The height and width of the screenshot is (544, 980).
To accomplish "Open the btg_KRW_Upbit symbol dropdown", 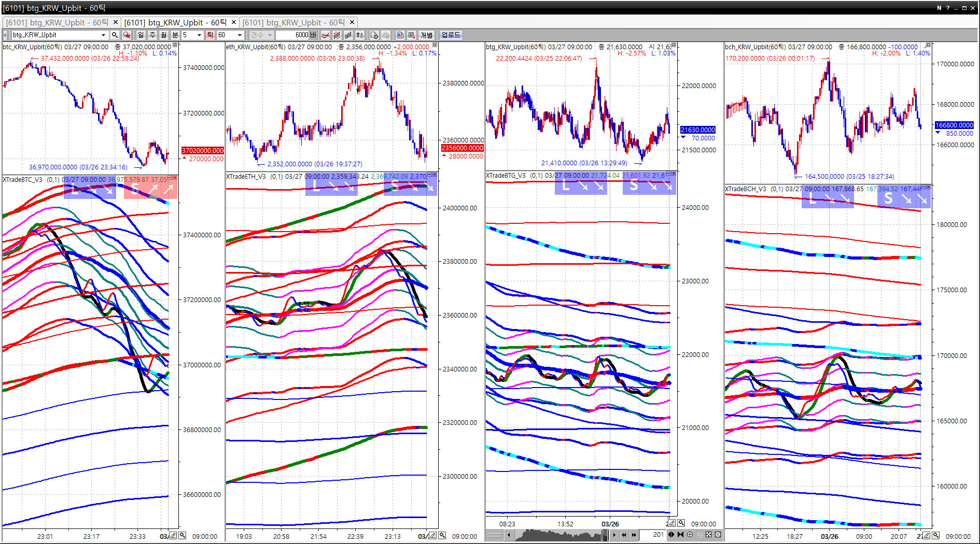I will pos(103,35).
